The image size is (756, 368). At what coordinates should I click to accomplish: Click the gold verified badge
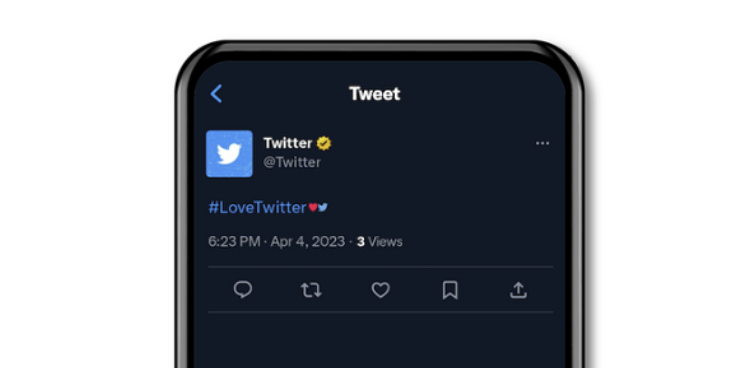coord(324,143)
